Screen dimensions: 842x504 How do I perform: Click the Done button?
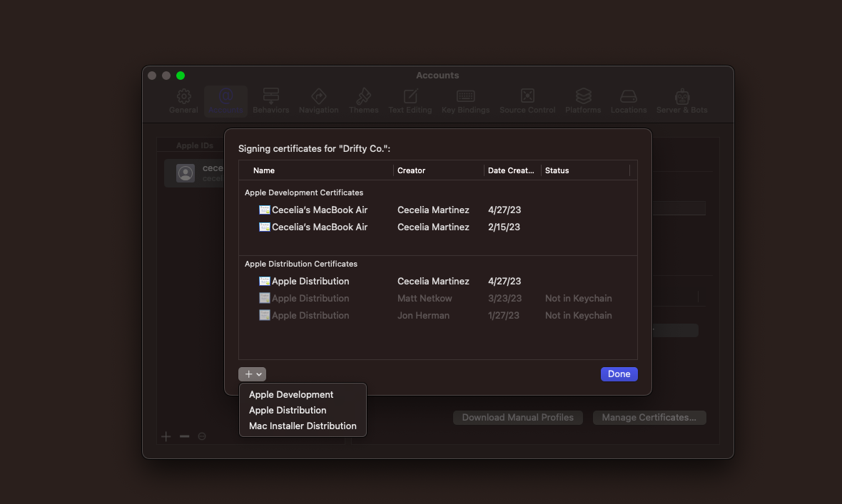tap(619, 374)
